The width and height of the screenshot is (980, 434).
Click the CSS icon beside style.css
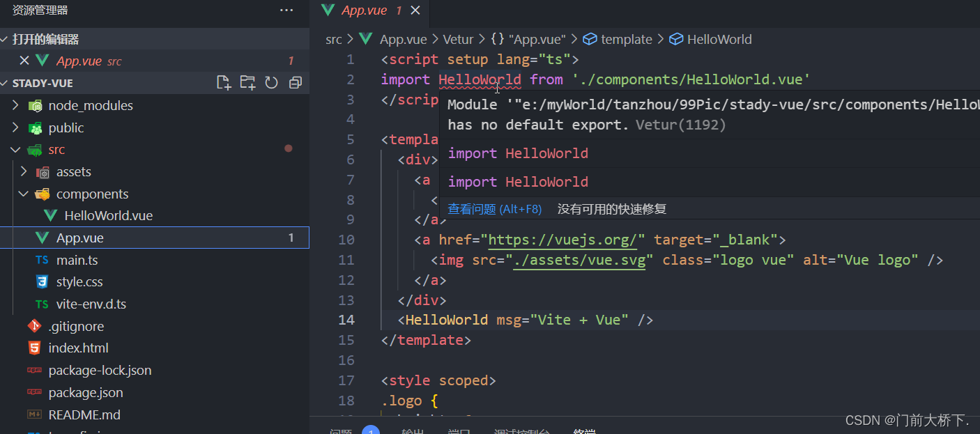click(42, 282)
